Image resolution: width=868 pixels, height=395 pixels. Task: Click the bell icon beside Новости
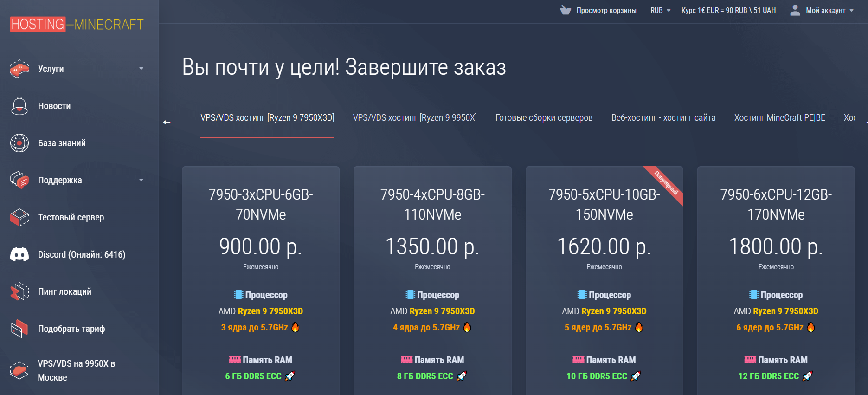(x=19, y=106)
